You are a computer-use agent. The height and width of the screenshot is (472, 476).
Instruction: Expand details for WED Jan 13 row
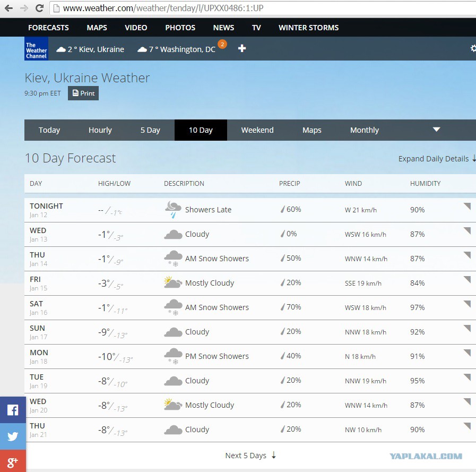(468, 230)
